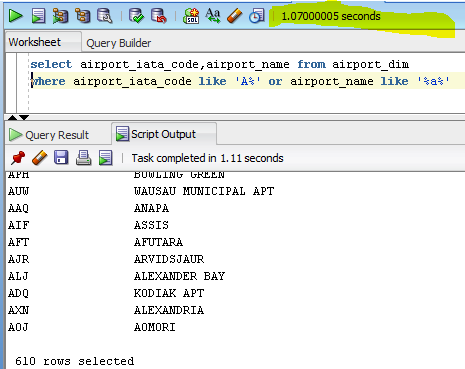Pin the Script Output panel
The width and height of the screenshot is (465, 369).
point(18,158)
